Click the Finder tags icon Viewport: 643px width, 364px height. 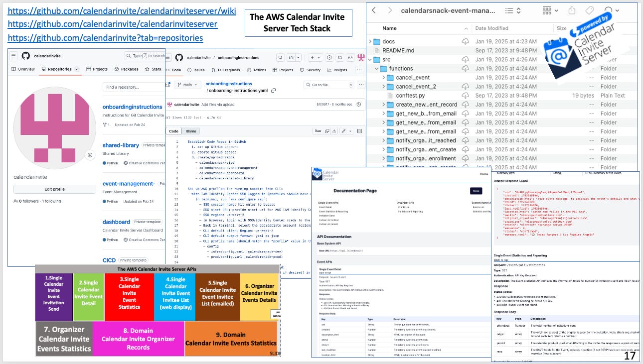pos(589,10)
